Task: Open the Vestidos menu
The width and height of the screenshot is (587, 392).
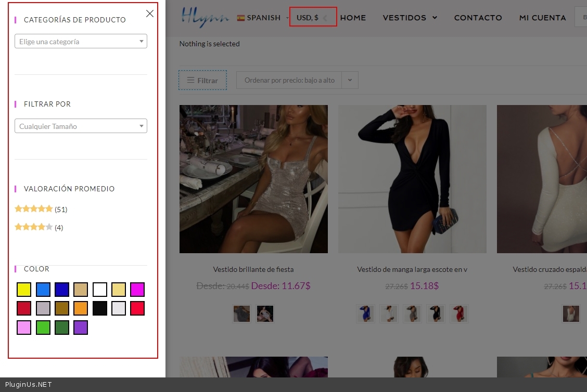Action: pyautogui.click(x=410, y=18)
